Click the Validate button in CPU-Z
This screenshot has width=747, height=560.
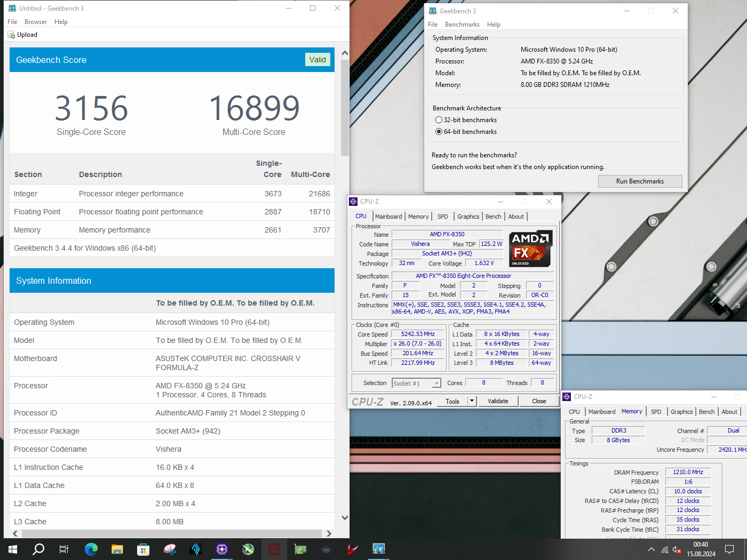pos(498,401)
